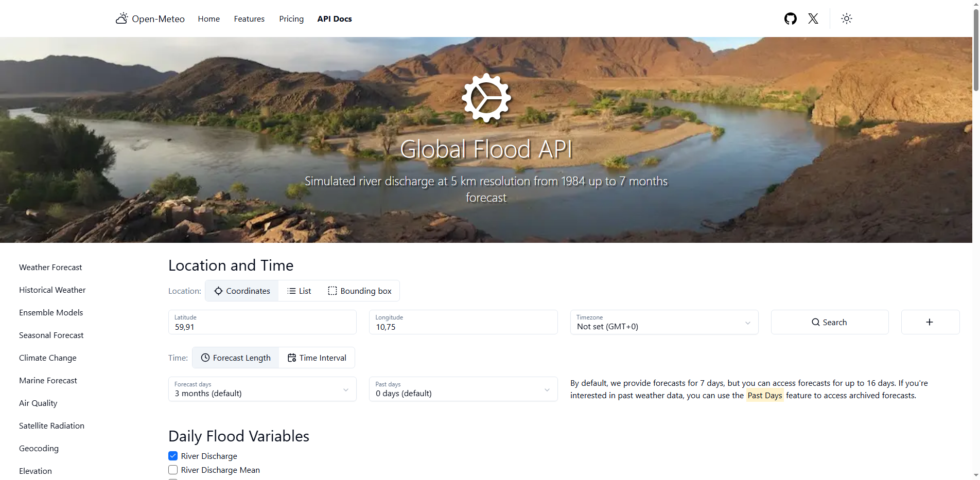Screen dimensions: 980x480
Task: Open the GitHub repository icon
Action: (x=791, y=19)
